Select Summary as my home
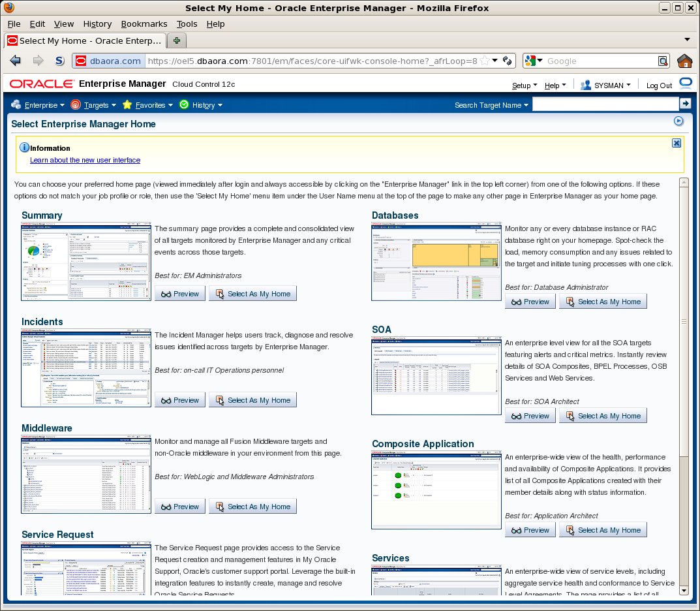 252,294
